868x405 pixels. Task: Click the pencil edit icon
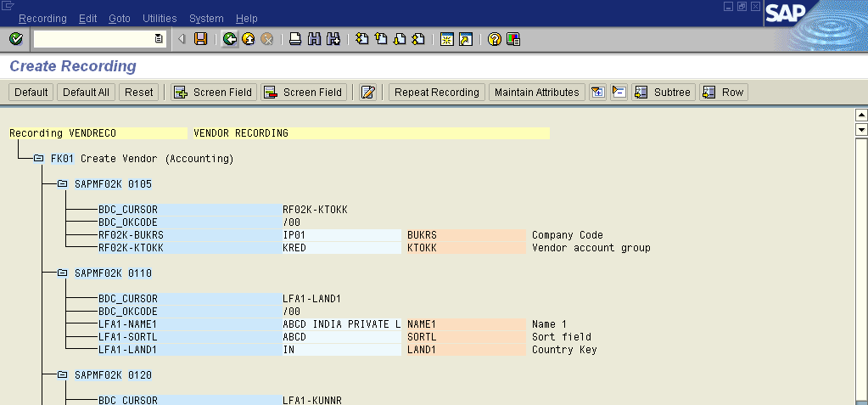367,93
